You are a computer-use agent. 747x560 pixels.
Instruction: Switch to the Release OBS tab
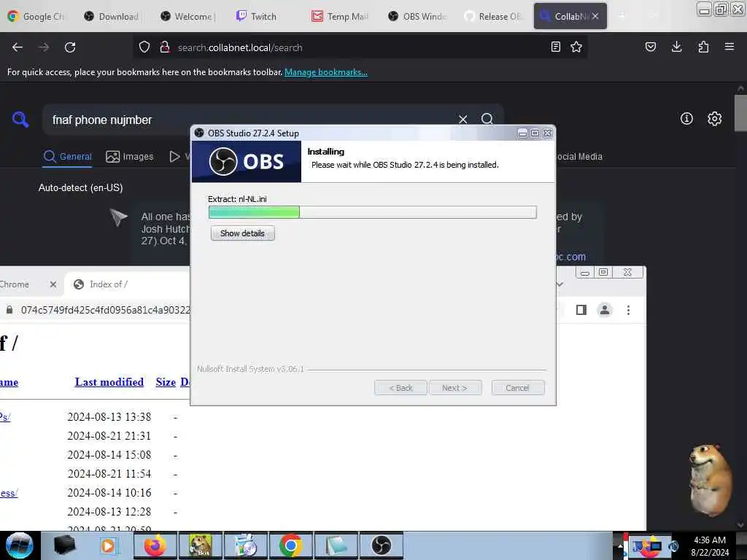point(493,16)
